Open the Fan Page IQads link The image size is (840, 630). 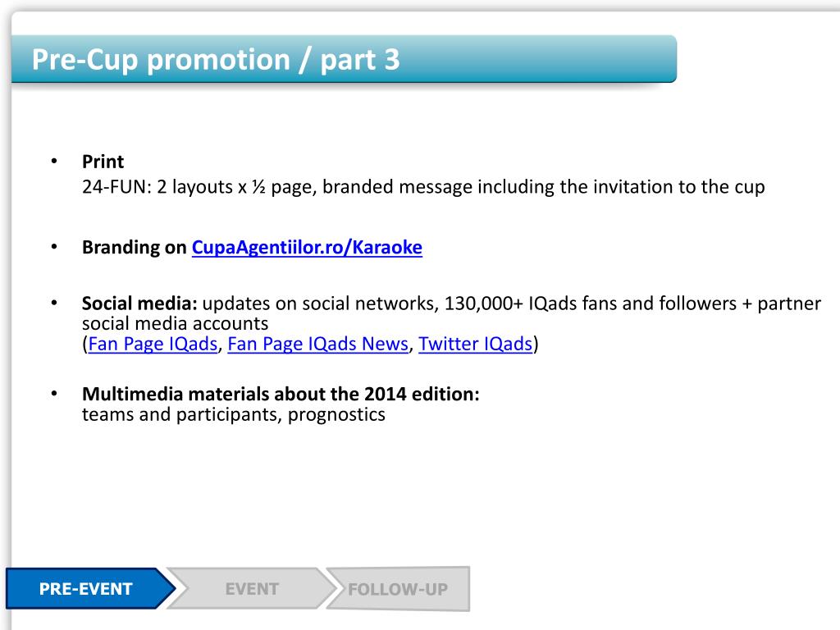coord(153,344)
